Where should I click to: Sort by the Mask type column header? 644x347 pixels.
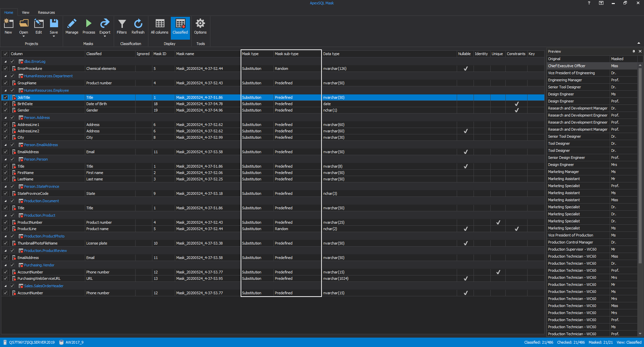pos(257,54)
